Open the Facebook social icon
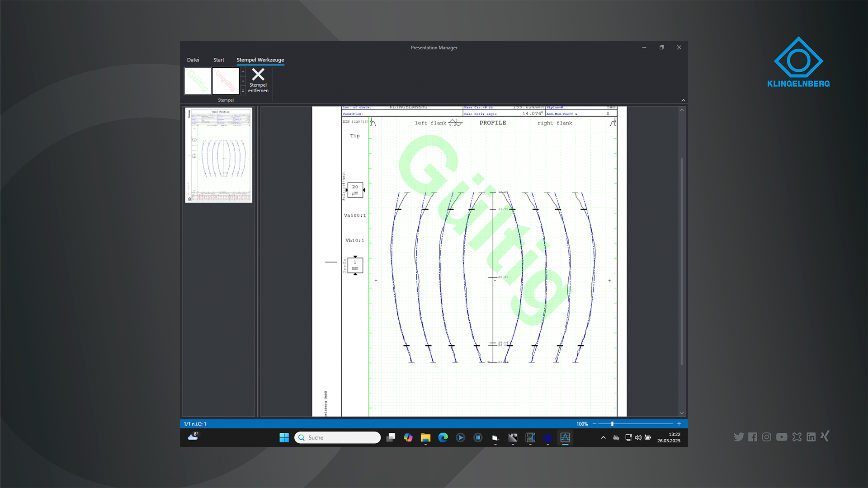868x488 pixels. [x=753, y=437]
